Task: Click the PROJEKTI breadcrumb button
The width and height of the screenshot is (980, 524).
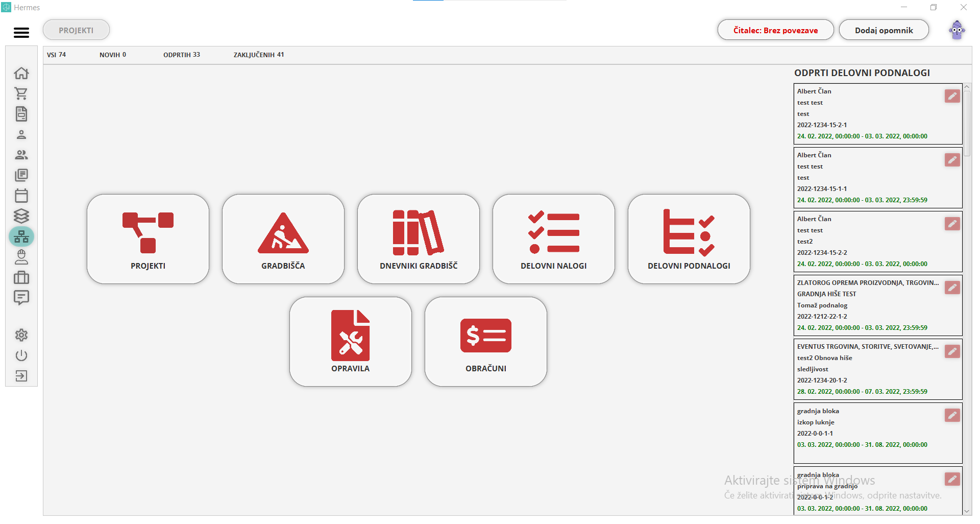Action: pyautogui.click(x=76, y=30)
